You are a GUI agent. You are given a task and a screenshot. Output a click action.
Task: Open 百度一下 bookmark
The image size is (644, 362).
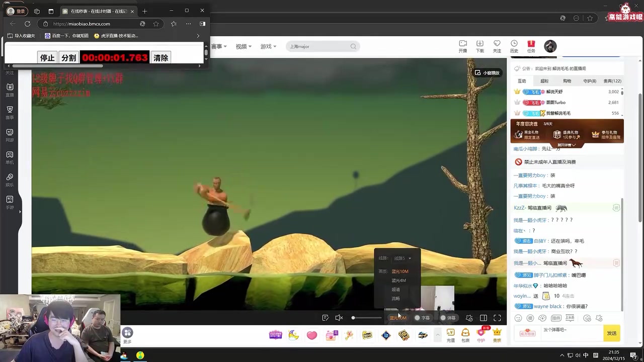tap(66, 36)
